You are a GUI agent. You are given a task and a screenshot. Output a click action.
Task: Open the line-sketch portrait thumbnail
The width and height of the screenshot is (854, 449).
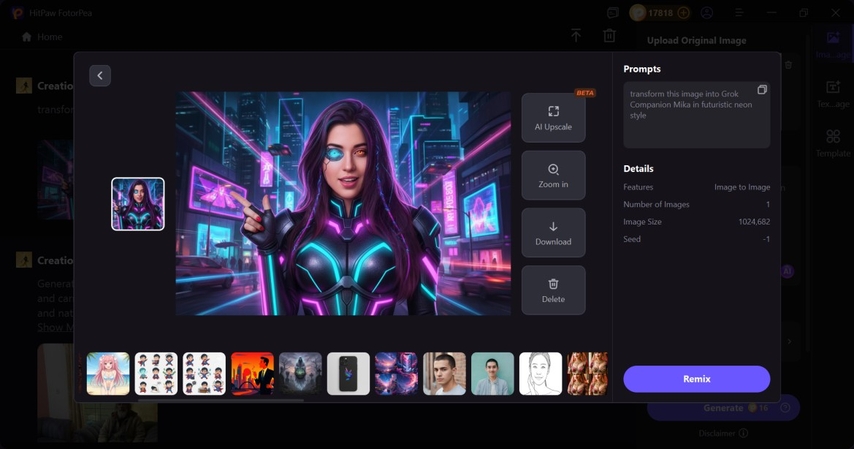(540, 374)
